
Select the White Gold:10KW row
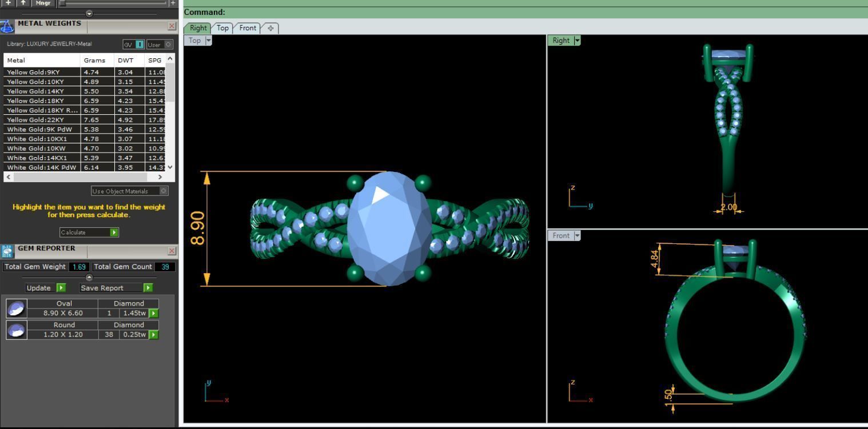[x=85, y=149]
